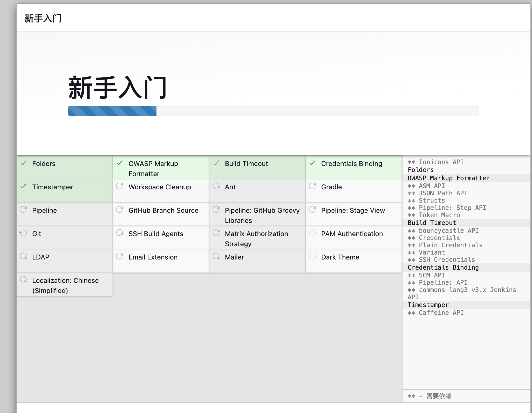Click the checkmark beside Credentials Binding
Screen dimensions: 532x413
coord(312,163)
